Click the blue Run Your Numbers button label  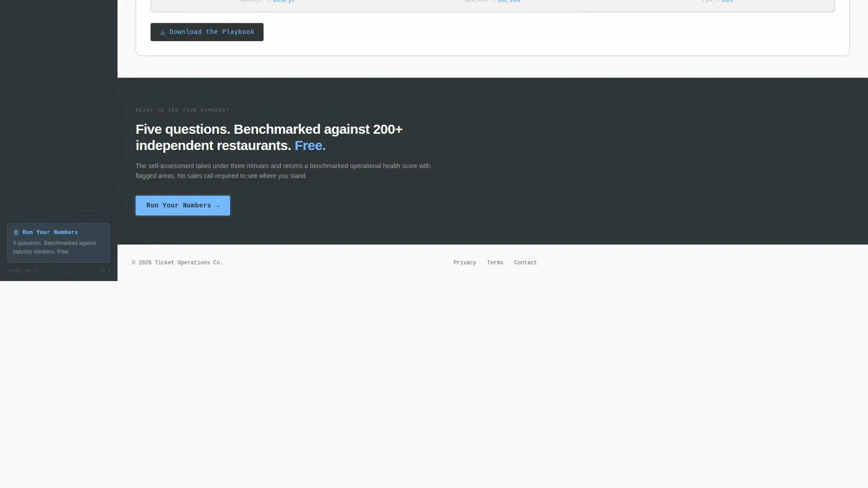coord(179,206)
